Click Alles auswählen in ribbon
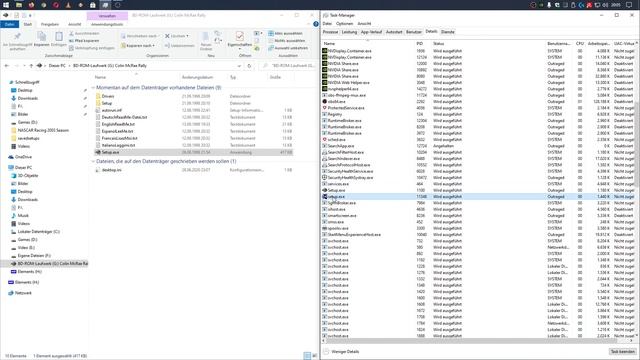 pyautogui.click(x=285, y=33)
